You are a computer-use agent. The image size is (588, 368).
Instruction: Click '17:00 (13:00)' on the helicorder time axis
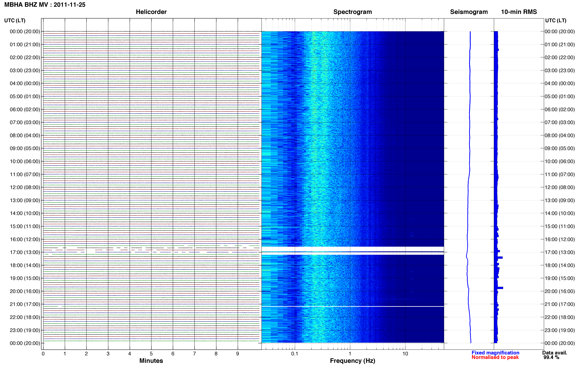point(25,252)
